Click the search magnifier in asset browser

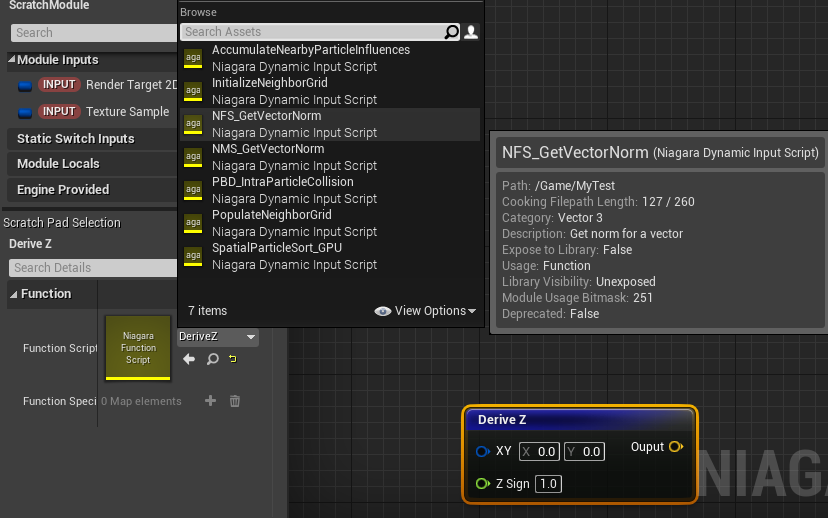(x=452, y=32)
